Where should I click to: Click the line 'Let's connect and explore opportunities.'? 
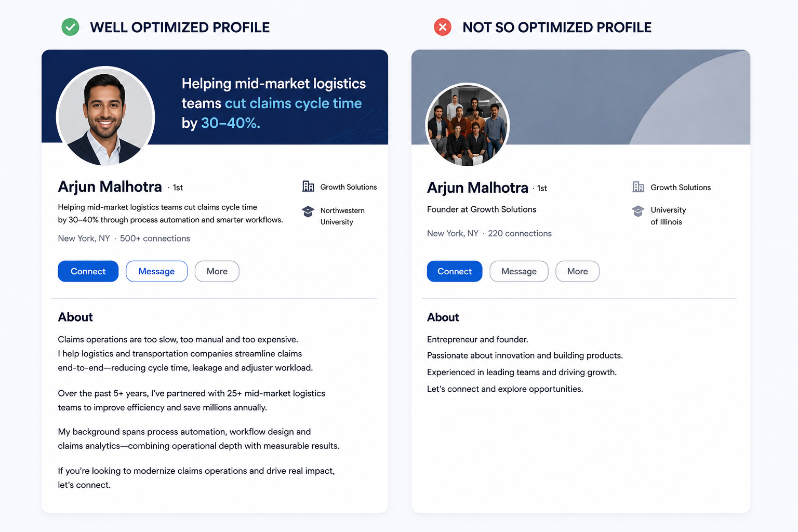pyautogui.click(x=505, y=389)
